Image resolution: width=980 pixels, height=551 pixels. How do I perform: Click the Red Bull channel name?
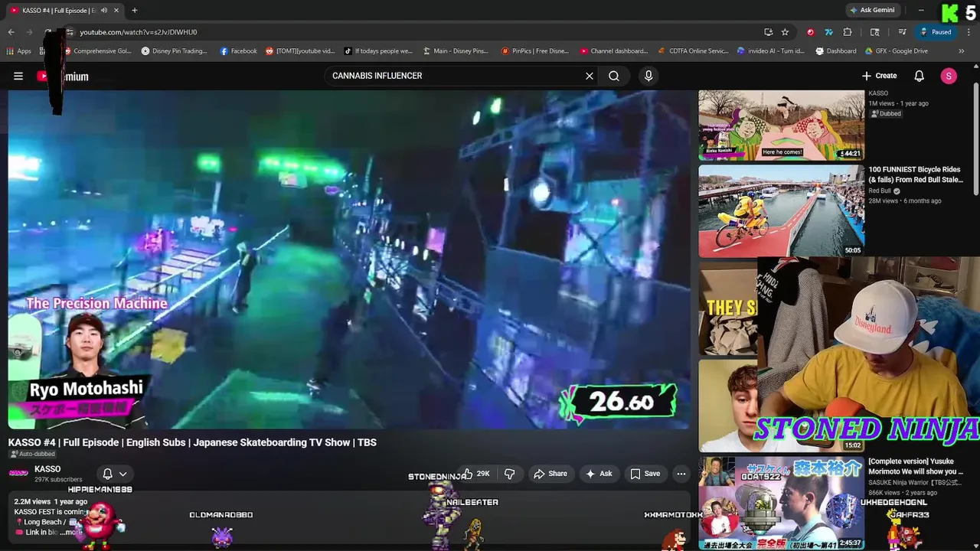pyautogui.click(x=880, y=191)
